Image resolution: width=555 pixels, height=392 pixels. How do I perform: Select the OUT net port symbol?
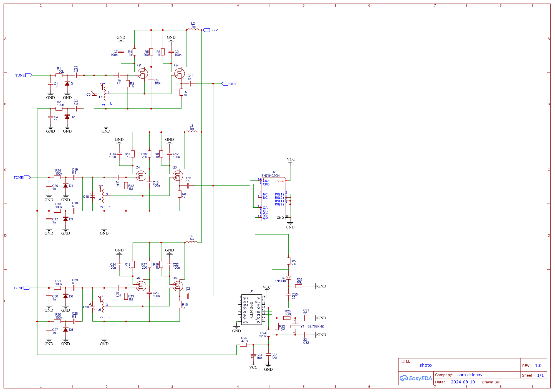pos(225,84)
